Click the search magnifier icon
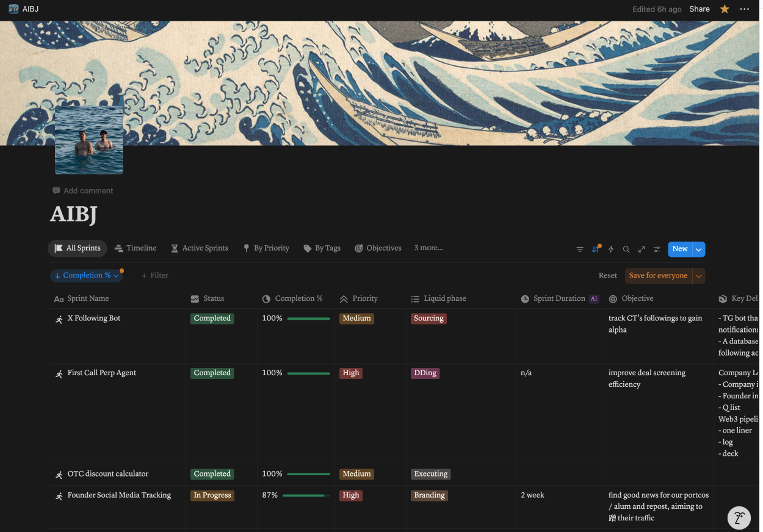 (x=626, y=250)
